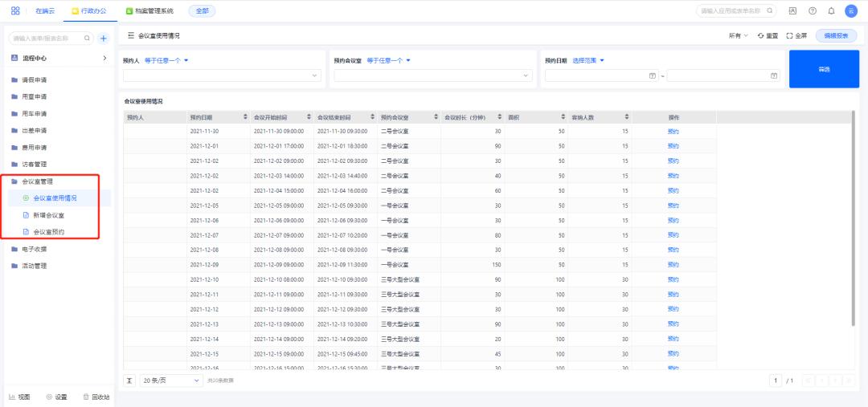Open the help question mark icon
The image size is (868, 407).
[x=814, y=11]
